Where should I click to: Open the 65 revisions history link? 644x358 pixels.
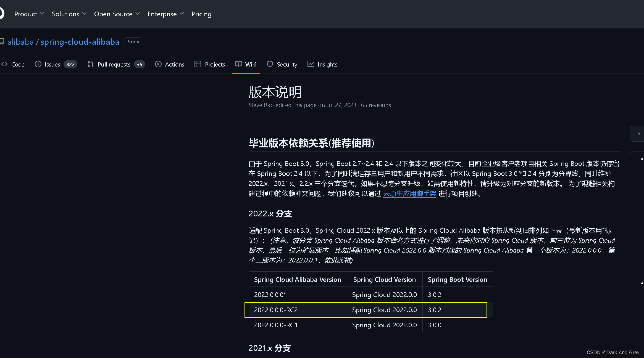(x=376, y=105)
